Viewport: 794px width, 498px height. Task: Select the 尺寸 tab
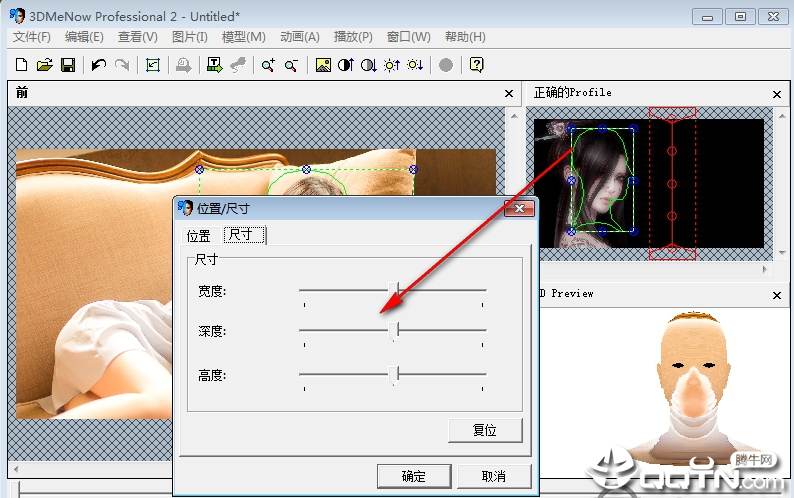coord(244,235)
